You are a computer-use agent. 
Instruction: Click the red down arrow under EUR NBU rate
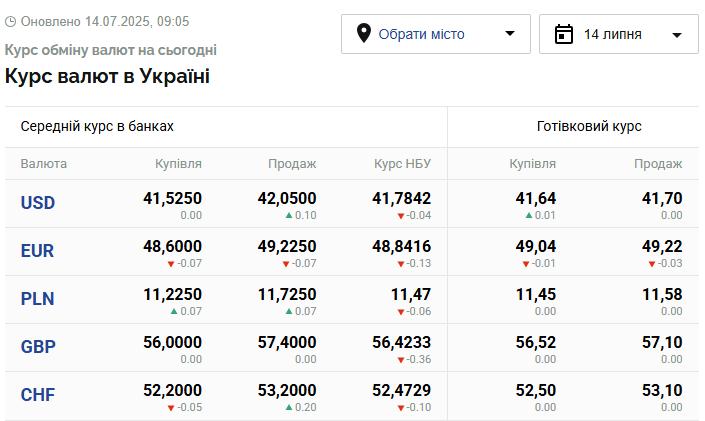[x=401, y=264]
